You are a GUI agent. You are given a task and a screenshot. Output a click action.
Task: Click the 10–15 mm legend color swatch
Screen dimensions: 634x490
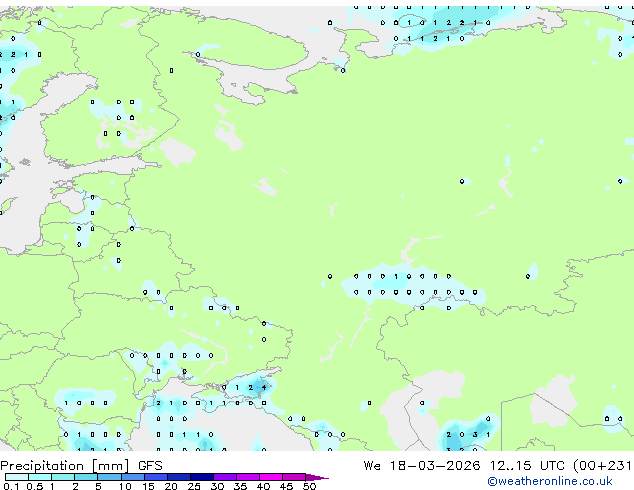pos(133,477)
